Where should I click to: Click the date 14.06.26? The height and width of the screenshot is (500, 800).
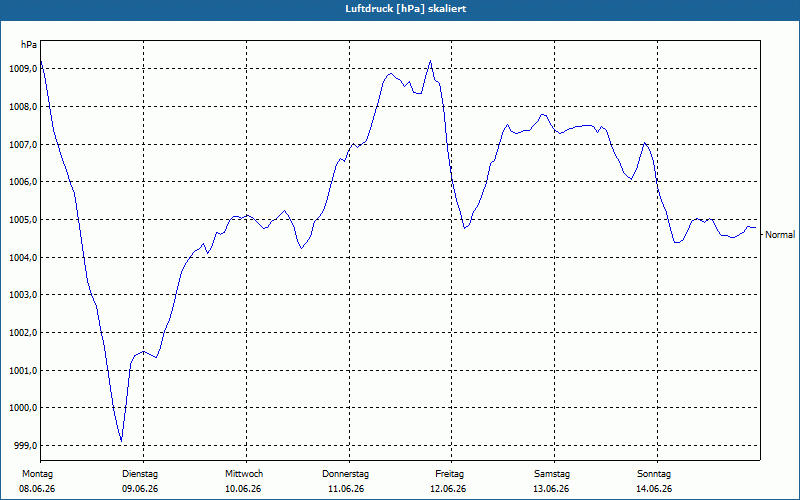[654, 489]
